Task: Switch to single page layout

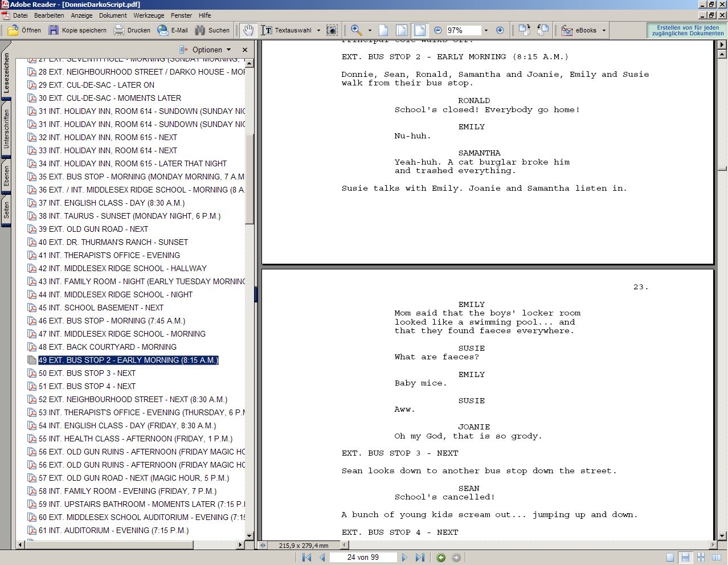Action: 670,558
